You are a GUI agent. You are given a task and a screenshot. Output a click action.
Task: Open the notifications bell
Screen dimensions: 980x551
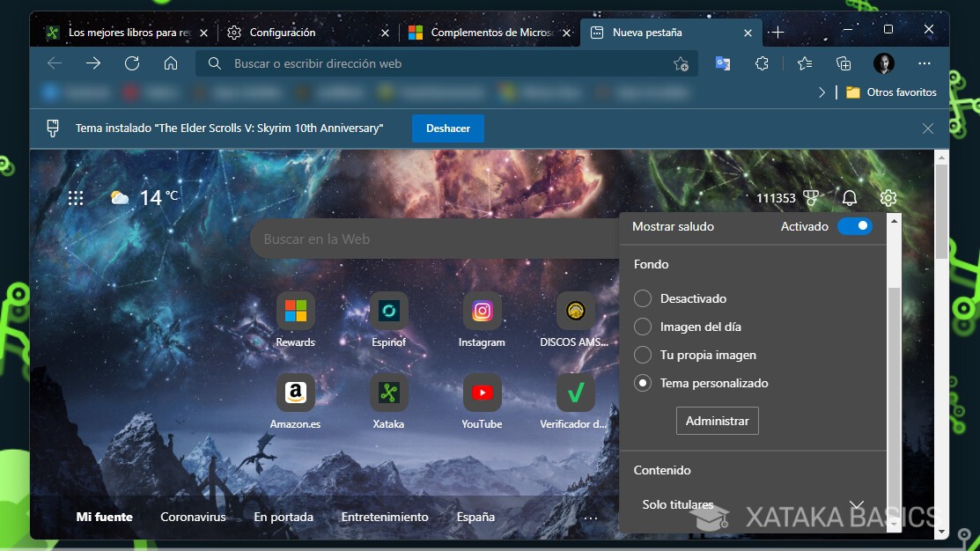pos(849,198)
